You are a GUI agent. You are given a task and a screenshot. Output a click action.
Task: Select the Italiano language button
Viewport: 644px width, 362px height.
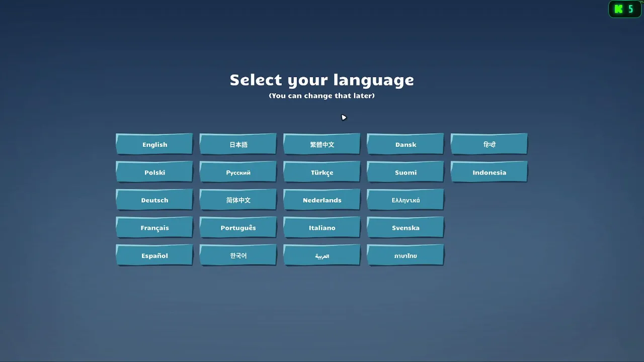coord(322,228)
